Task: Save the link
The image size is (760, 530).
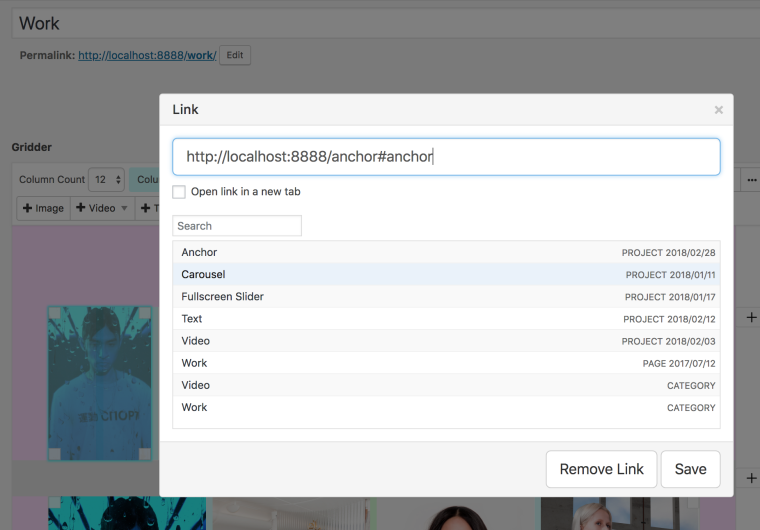Action: click(690, 469)
